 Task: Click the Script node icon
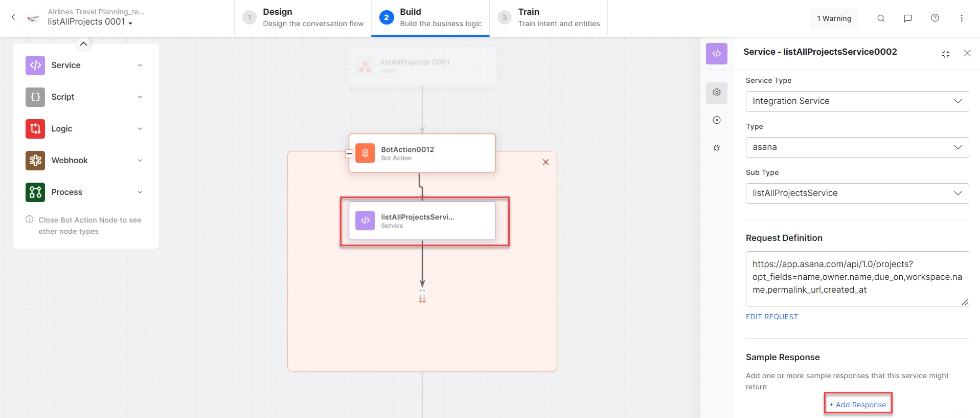(x=35, y=97)
